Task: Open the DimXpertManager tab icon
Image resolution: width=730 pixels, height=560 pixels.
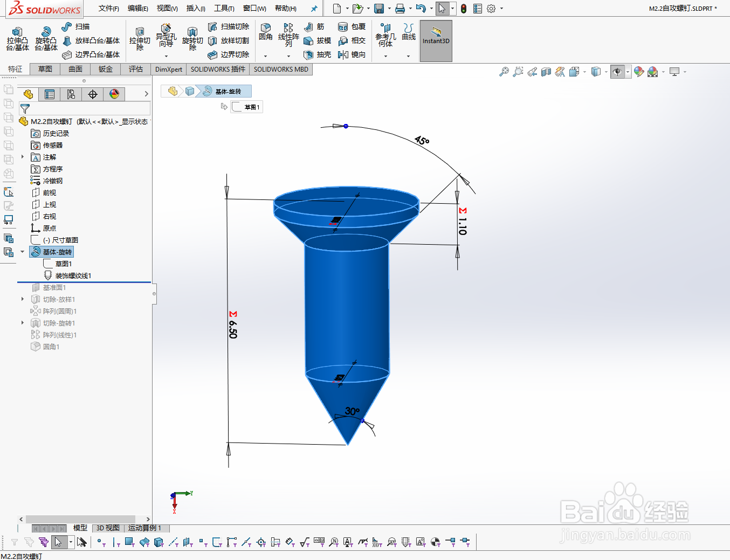Action: tap(93, 94)
